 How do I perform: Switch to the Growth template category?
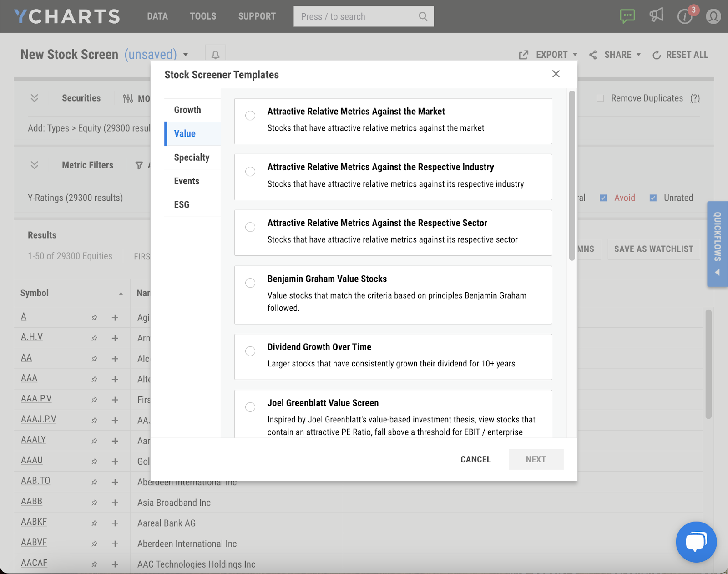tap(192, 110)
